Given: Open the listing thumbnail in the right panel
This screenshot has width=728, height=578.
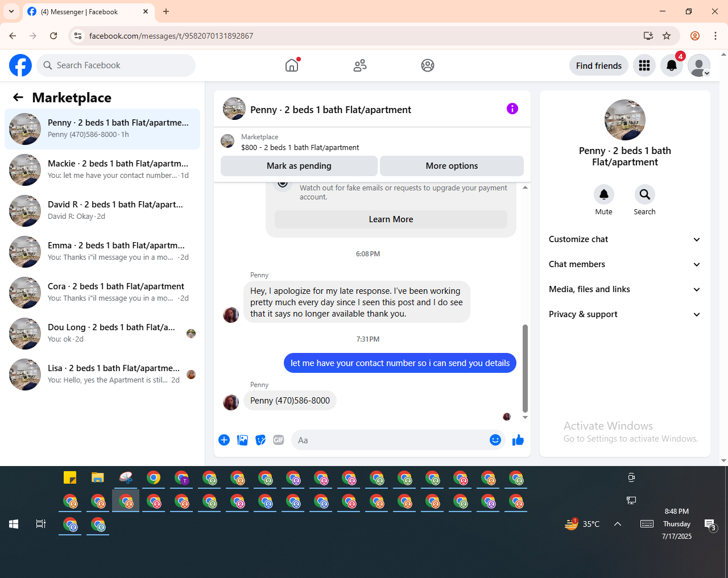Looking at the screenshot, I should pos(625,120).
